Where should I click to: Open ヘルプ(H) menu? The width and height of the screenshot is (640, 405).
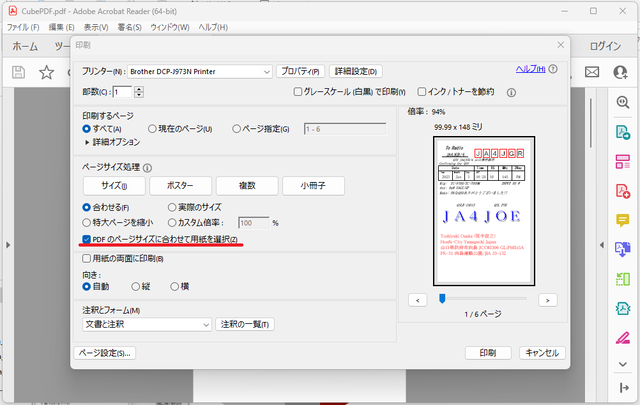[x=213, y=27]
